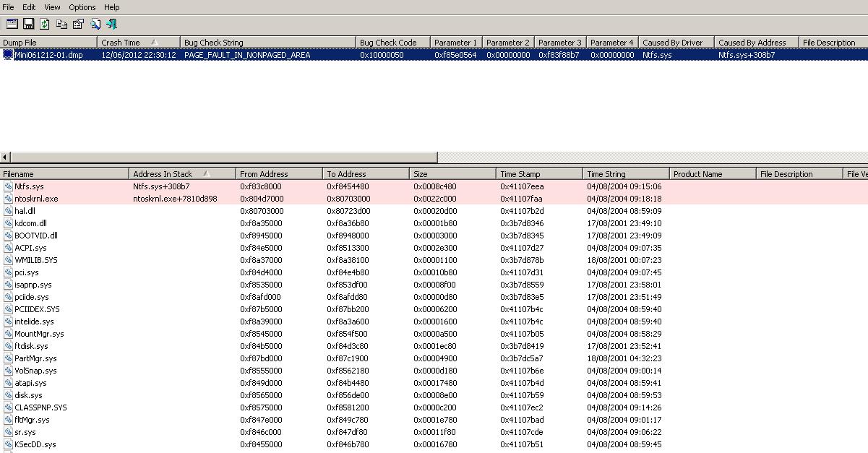
Task: Open the Help menu
Action: [x=112, y=7]
